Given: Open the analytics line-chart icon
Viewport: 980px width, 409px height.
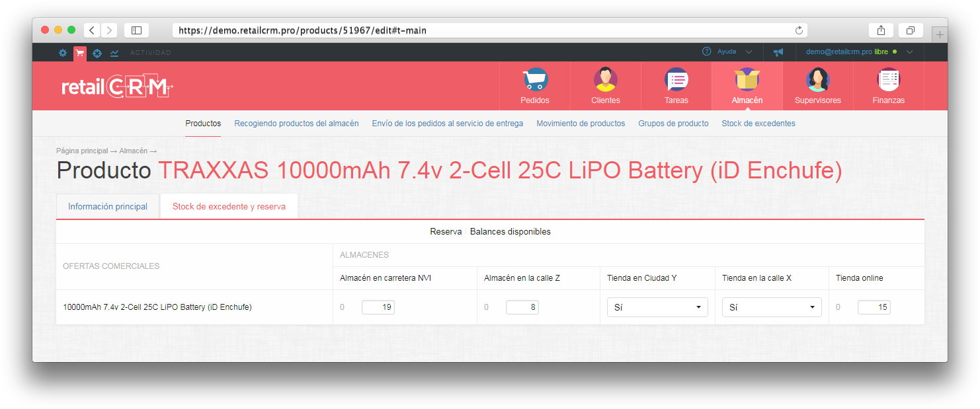Looking at the screenshot, I should click(114, 53).
